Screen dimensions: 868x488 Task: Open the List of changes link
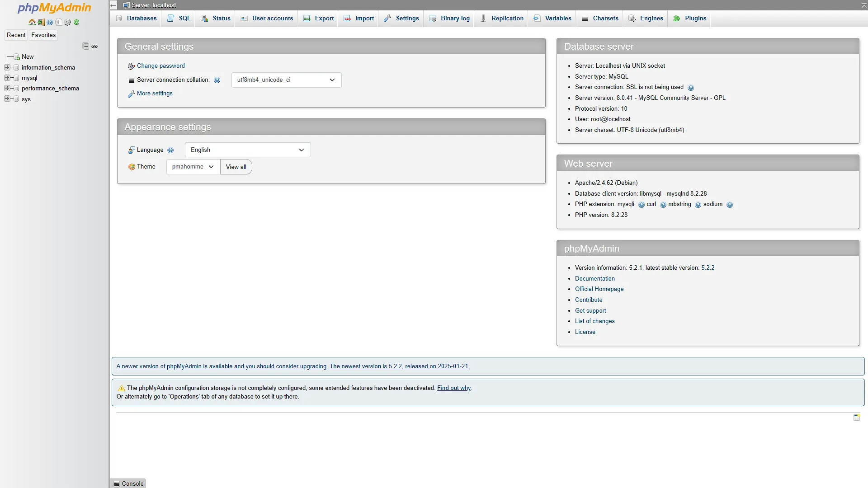click(x=594, y=321)
